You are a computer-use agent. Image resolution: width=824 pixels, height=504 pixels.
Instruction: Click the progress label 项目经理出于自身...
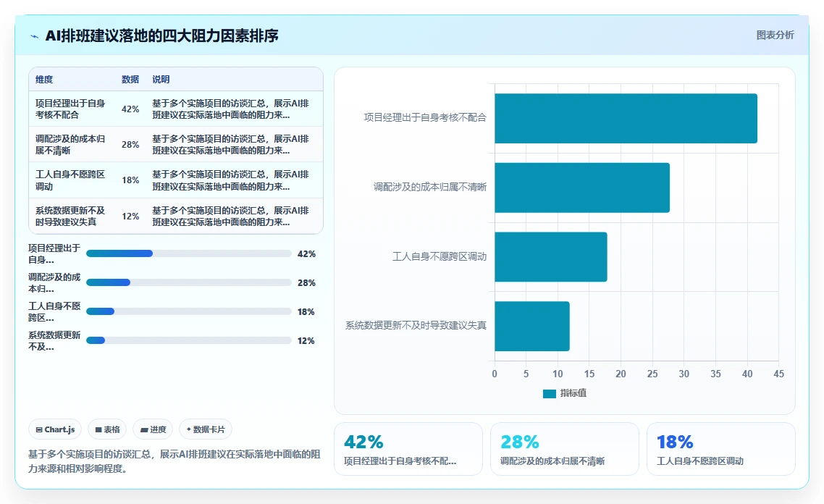coord(54,254)
